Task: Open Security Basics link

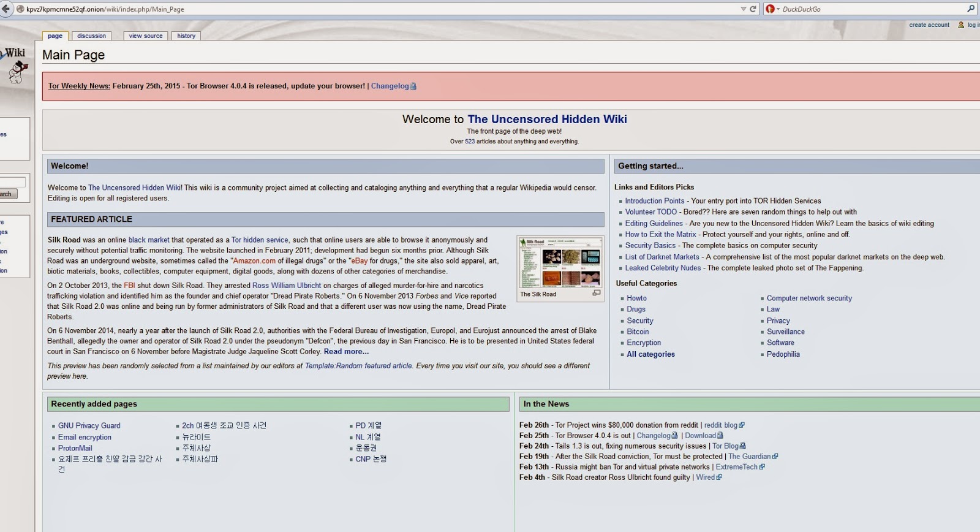Action: tap(650, 246)
